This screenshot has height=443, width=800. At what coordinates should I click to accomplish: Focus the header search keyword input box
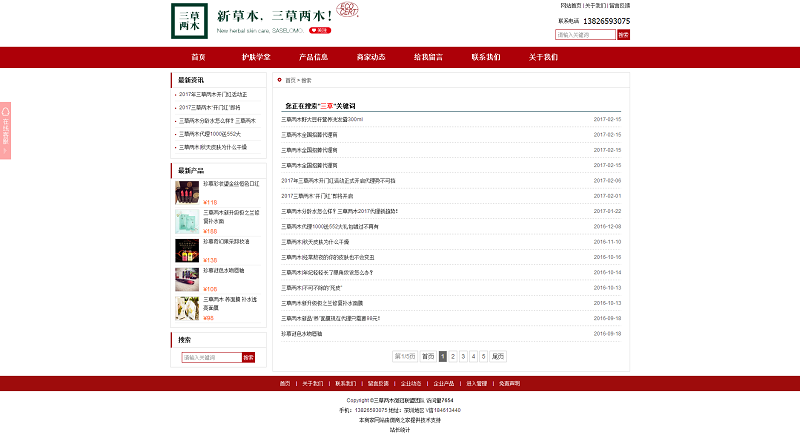tap(585, 35)
